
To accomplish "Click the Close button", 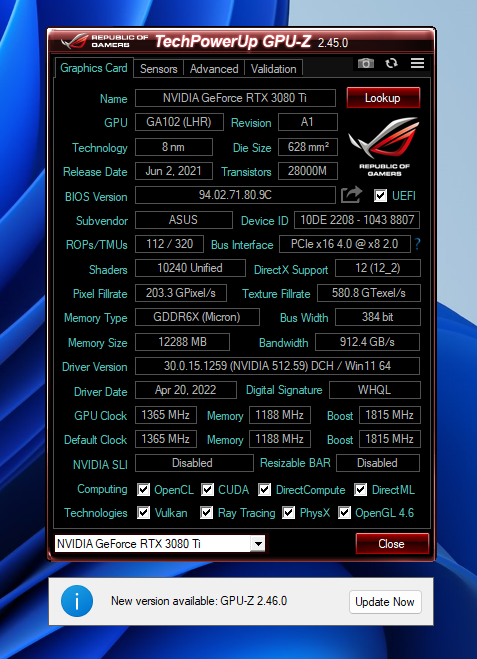I will (392, 544).
